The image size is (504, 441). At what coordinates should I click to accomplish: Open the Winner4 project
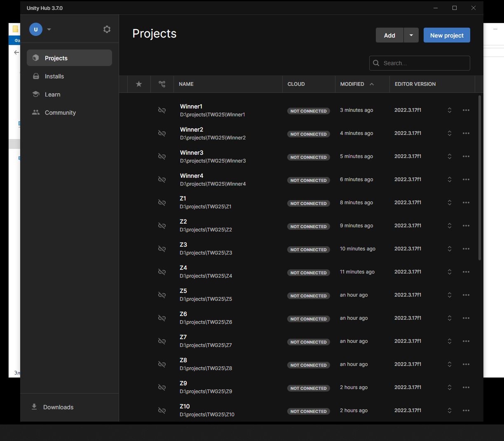click(192, 176)
